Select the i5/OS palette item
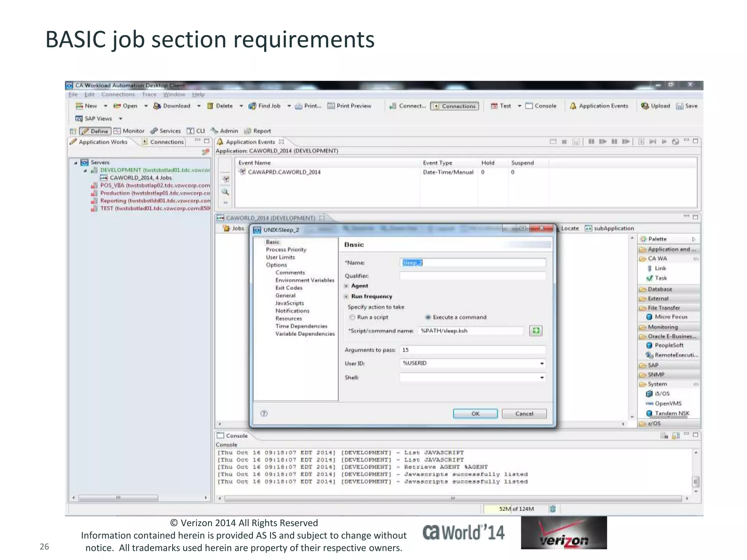The width and height of the screenshot is (747, 560). tap(658, 394)
